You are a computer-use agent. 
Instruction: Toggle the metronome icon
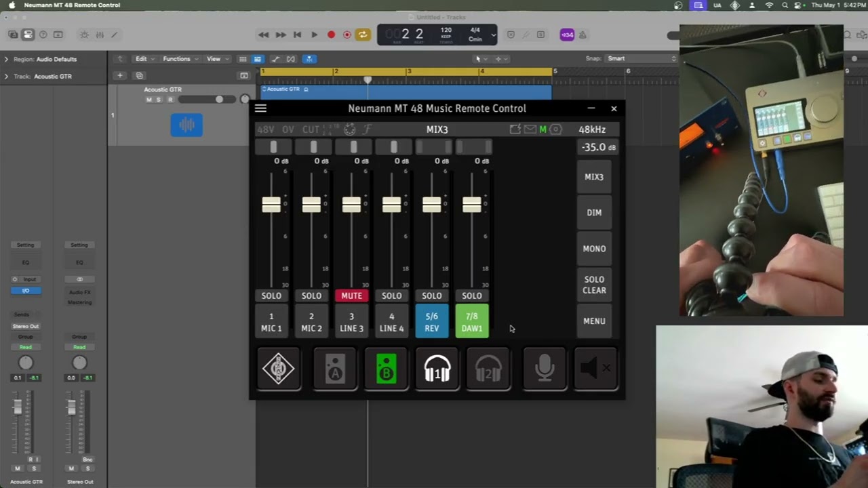(583, 35)
